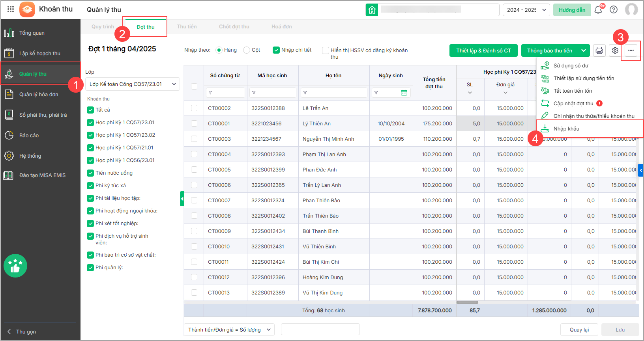Switch to the Thu tiền tab
This screenshot has height=341, width=644.
coord(187,27)
